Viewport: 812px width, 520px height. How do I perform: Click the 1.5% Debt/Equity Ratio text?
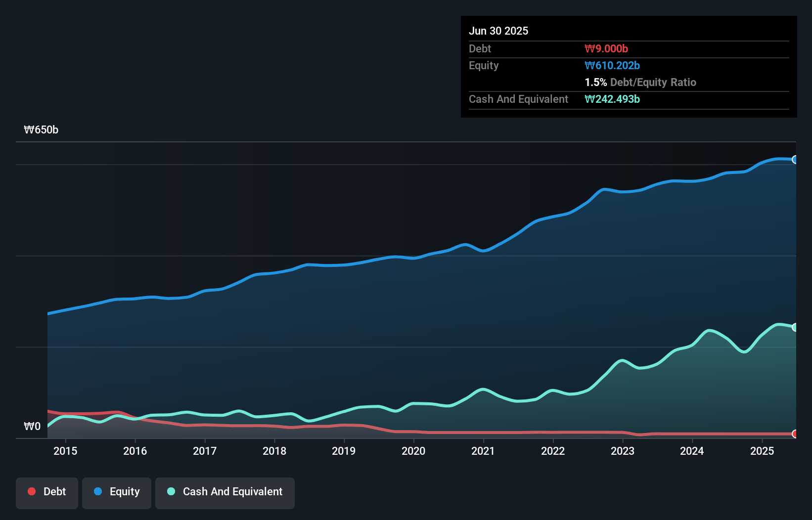(x=640, y=82)
